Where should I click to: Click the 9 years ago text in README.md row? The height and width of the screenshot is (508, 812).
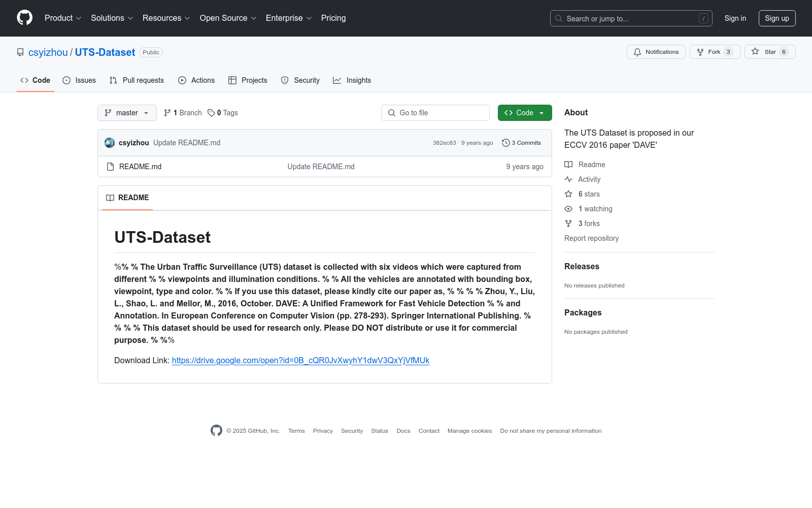coord(525,167)
